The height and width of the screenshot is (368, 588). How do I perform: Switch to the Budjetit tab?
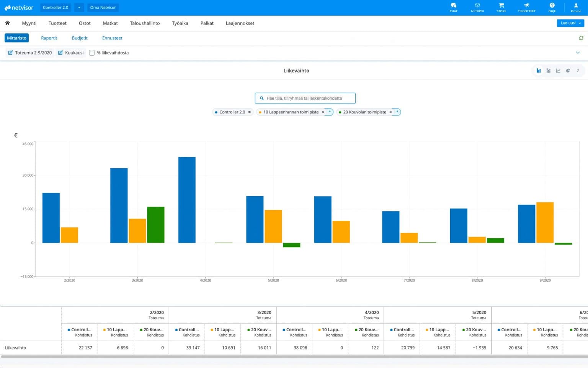tap(80, 38)
